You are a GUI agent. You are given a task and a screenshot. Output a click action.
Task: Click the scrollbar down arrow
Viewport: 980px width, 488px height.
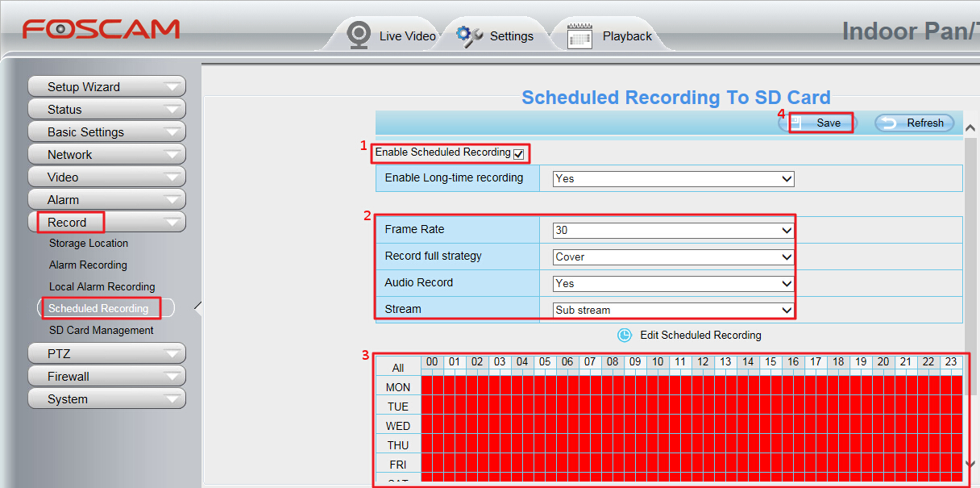[x=970, y=464]
